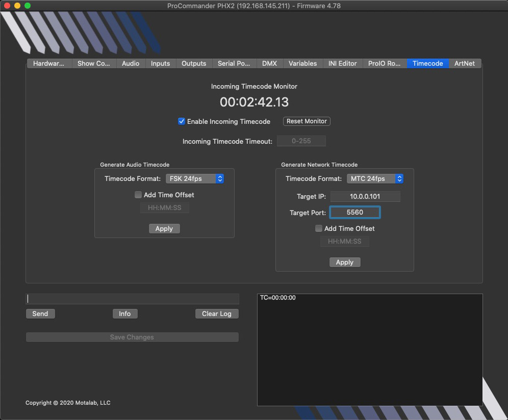Click the network timecode HH:MM:SS offset field

pyautogui.click(x=344, y=242)
